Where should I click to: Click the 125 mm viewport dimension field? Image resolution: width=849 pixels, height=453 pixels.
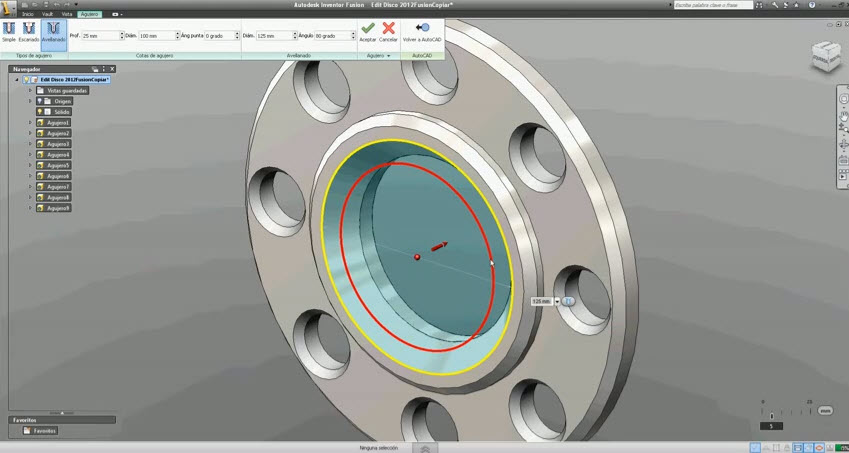(x=542, y=301)
